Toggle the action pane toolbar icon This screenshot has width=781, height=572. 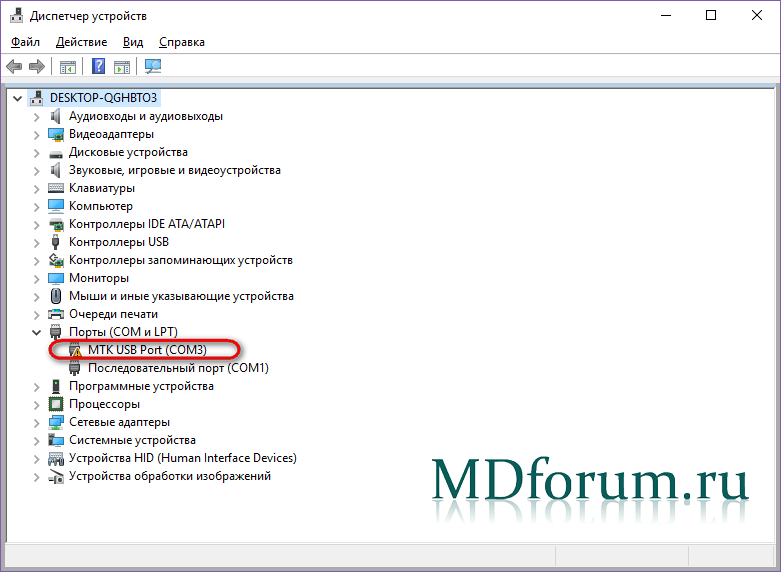[x=122, y=66]
